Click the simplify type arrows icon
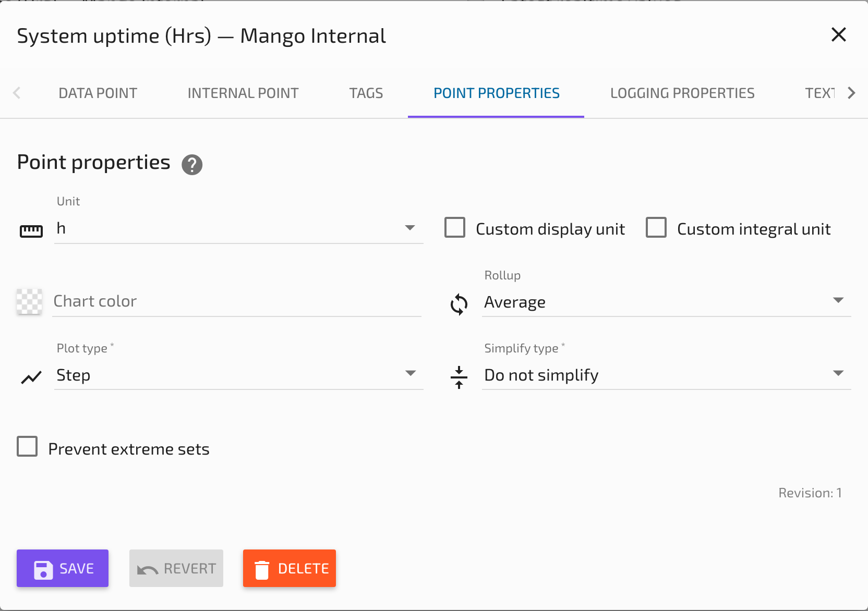The width and height of the screenshot is (868, 611). (x=459, y=377)
